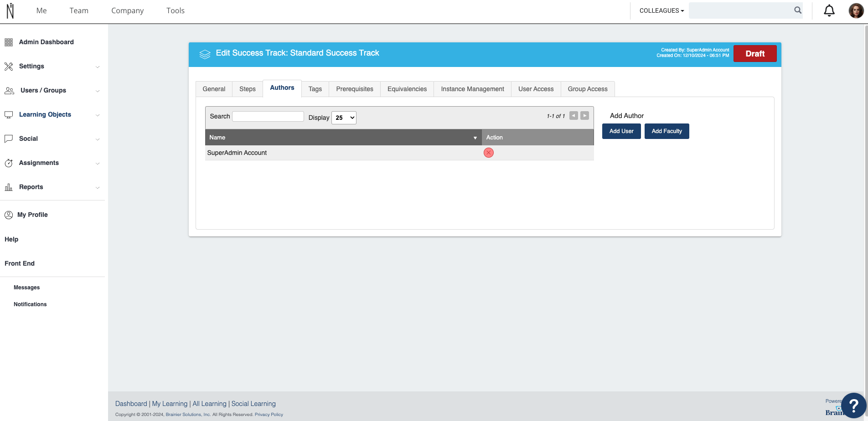Open the COLLEAGUES search scope dropdown

point(661,10)
